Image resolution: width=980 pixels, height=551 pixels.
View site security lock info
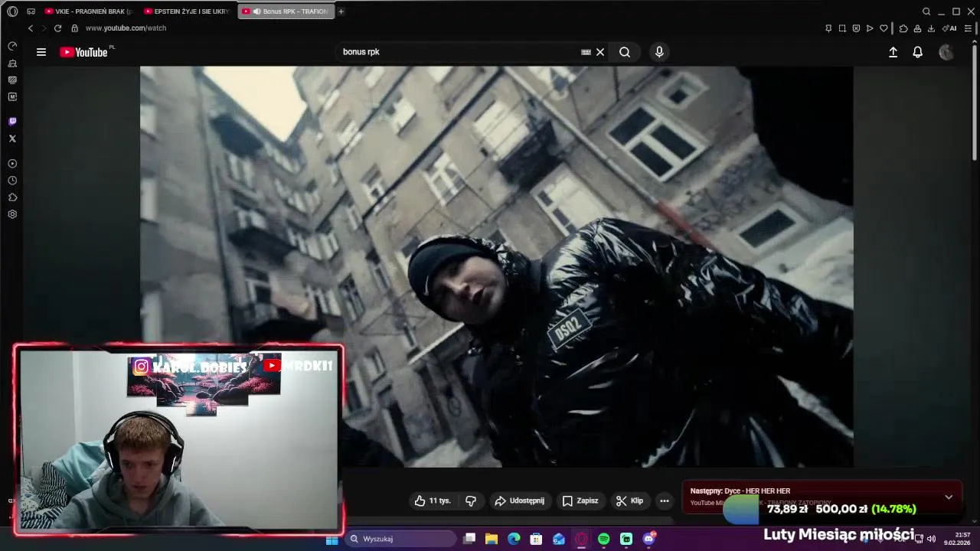[x=74, y=28]
